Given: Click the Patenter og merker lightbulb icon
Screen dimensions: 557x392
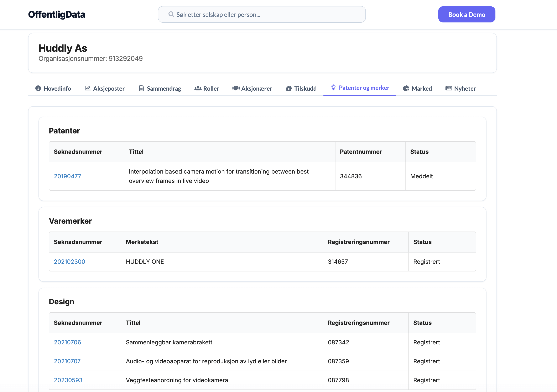Looking at the screenshot, I should [x=333, y=87].
